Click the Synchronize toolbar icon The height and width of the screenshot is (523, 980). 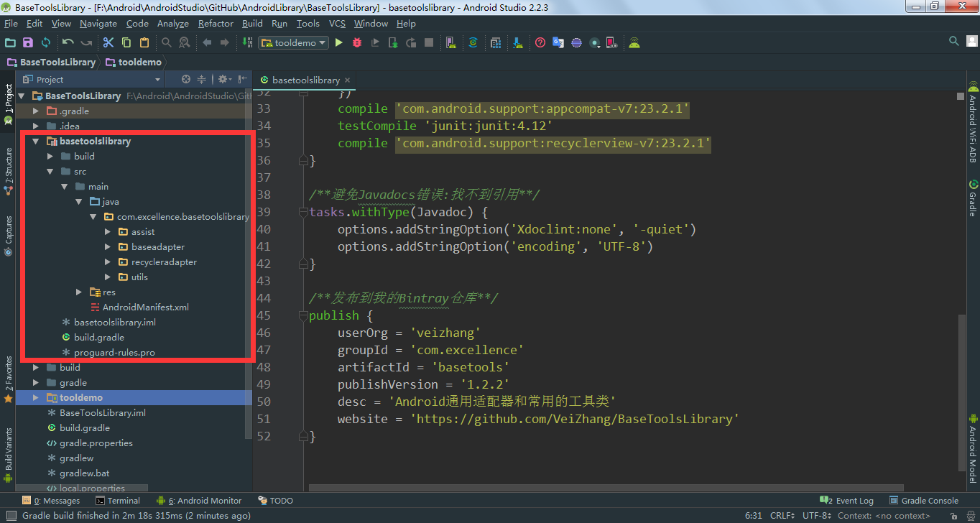click(x=45, y=43)
